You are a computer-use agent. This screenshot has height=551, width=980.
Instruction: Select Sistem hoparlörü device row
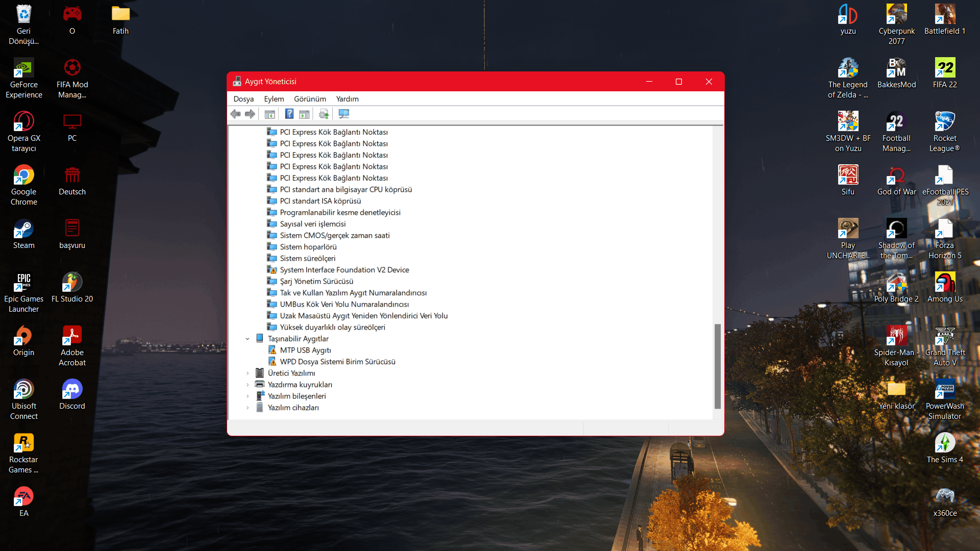click(302, 247)
